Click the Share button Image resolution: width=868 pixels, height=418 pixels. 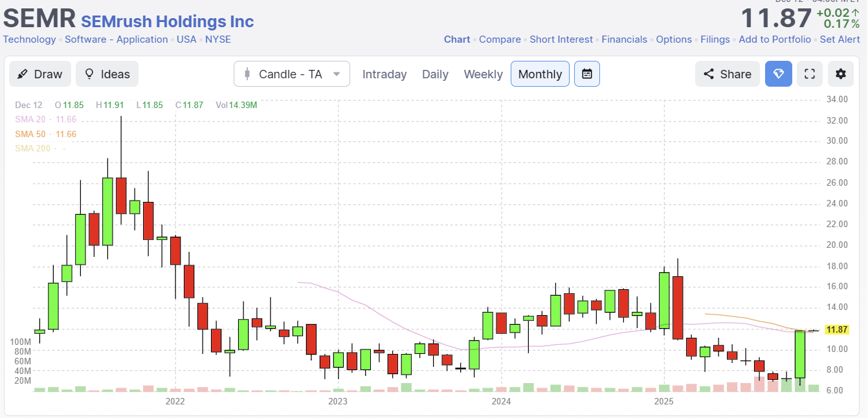727,74
